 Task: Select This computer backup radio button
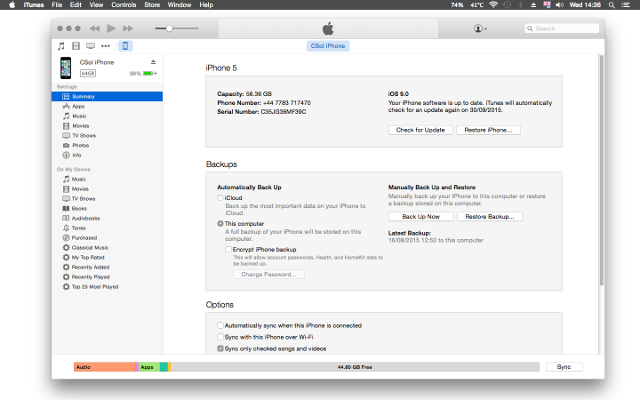pos(220,224)
